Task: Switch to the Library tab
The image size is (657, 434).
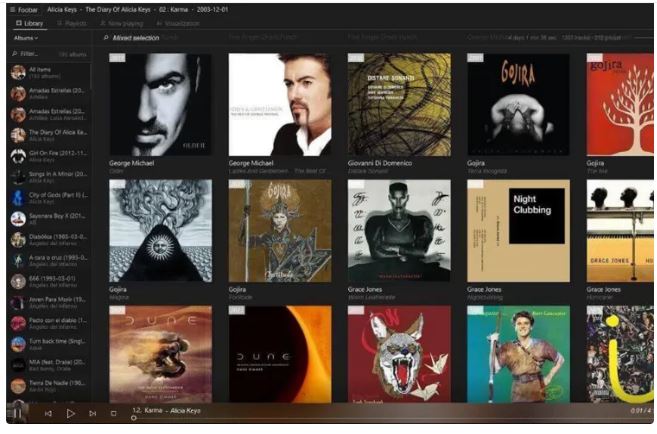Action: 28,22
